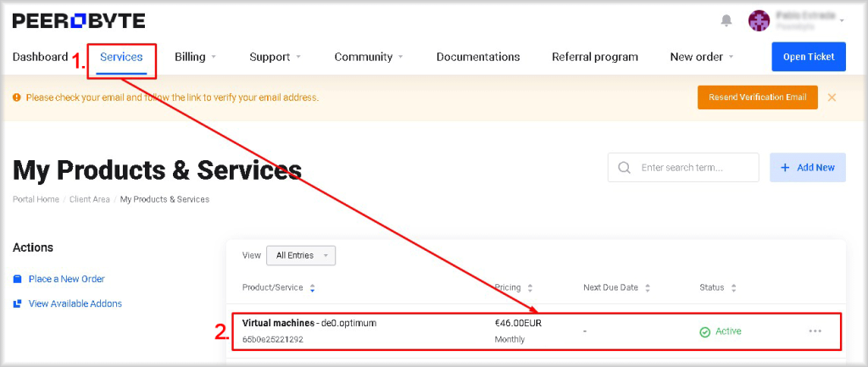Click the Monthly billing cycle text

coord(509,339)
